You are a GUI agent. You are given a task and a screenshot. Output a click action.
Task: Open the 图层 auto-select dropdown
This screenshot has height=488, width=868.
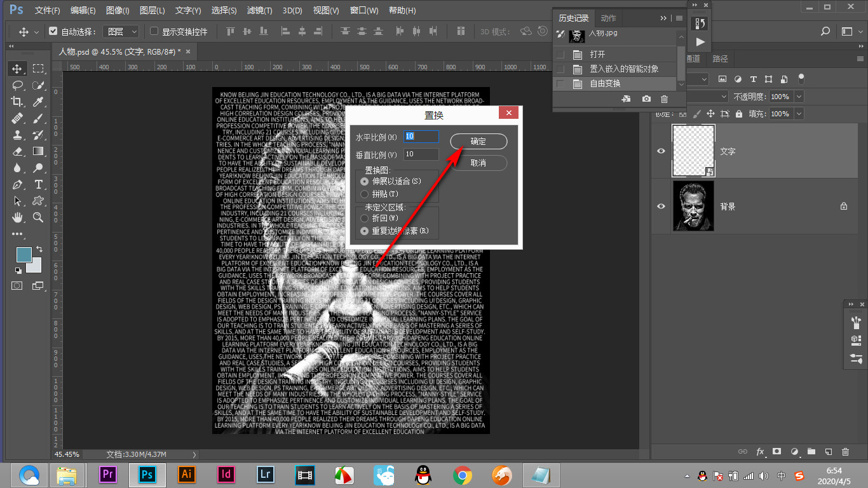[121, 31]
